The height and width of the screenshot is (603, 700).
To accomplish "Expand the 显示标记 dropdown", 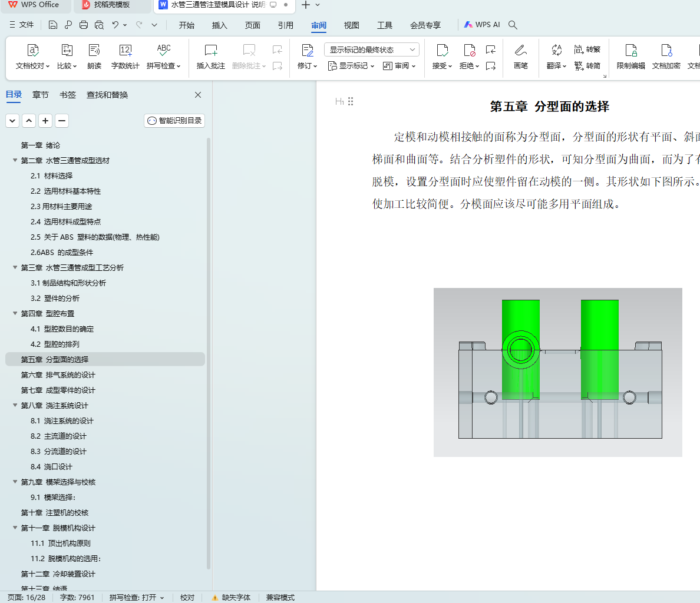I will click(x=351, y=66).
